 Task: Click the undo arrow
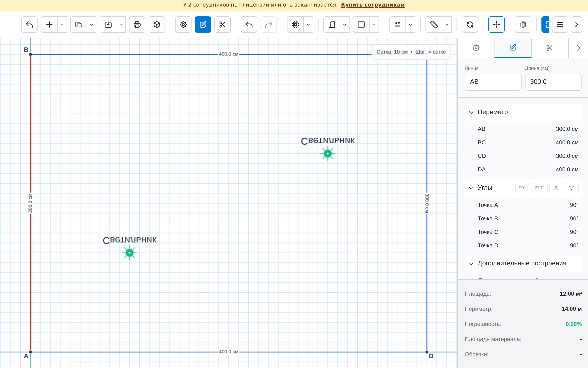point(249,25)
